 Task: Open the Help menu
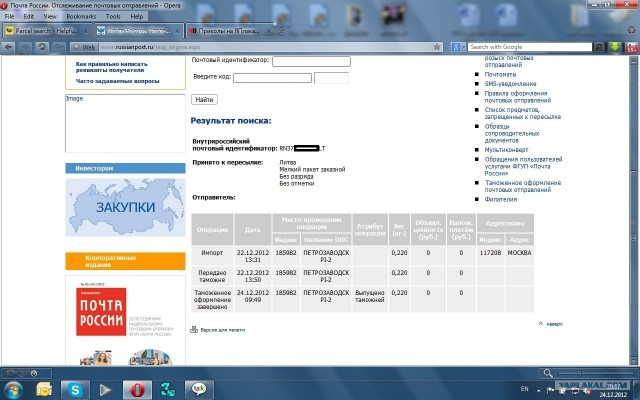[x=137, y=16]
